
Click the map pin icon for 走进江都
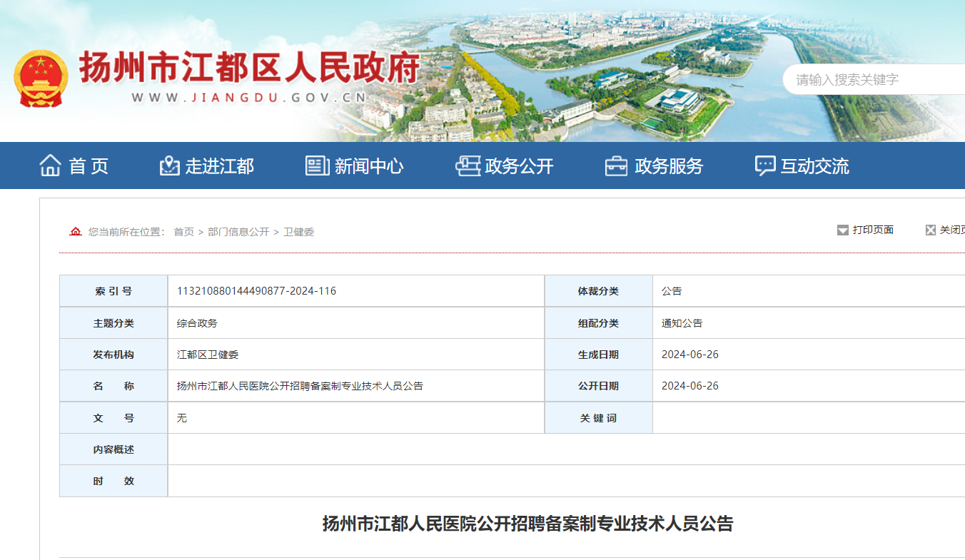click(169, 166)
